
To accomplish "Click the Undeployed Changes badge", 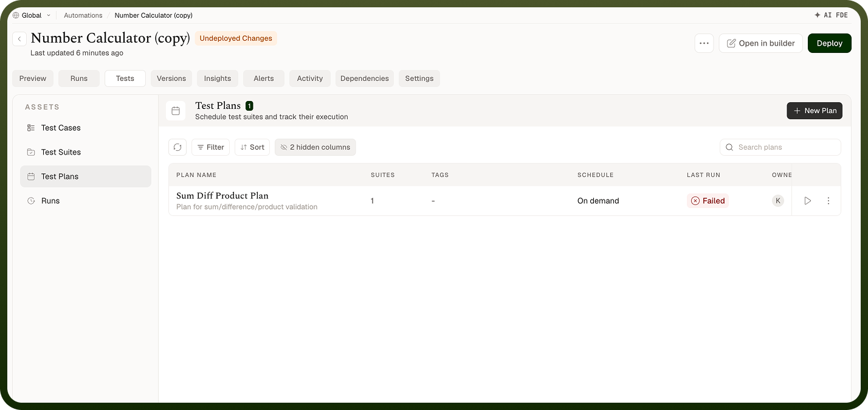I will (236, 38).
